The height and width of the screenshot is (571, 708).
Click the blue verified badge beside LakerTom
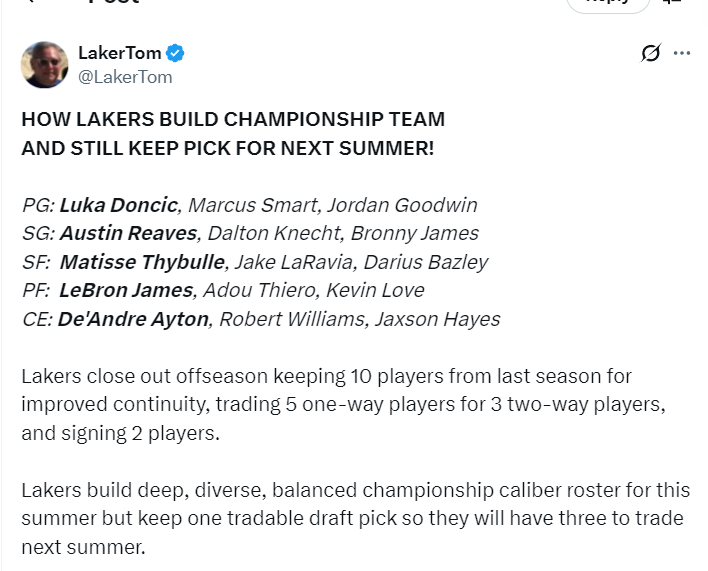175,53
